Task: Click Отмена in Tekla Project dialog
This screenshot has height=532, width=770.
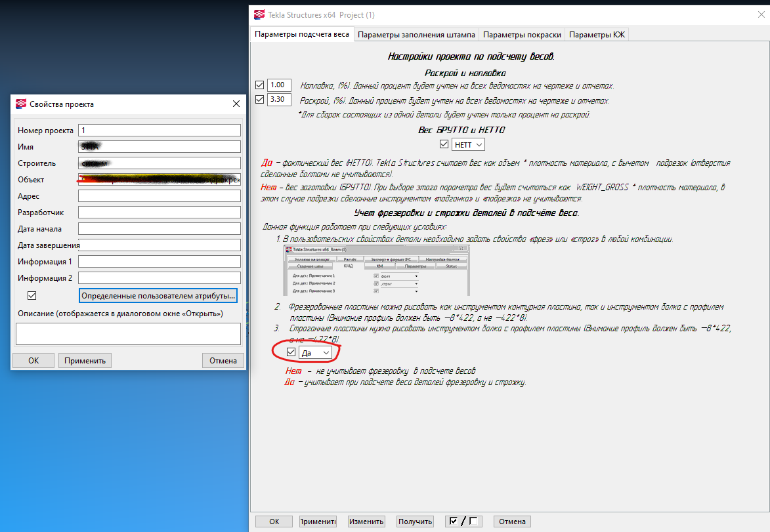Action: [512, 522]
